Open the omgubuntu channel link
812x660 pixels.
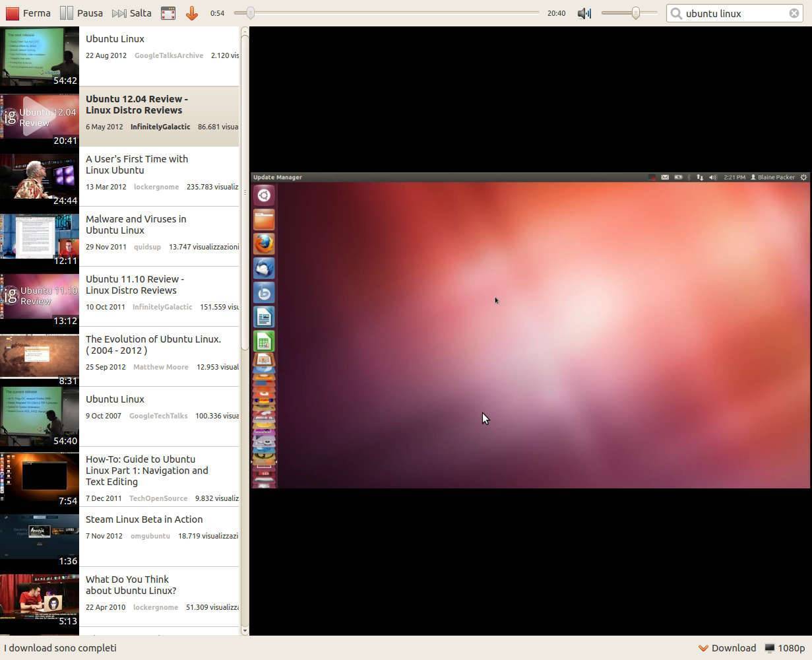tap(150, 536)
